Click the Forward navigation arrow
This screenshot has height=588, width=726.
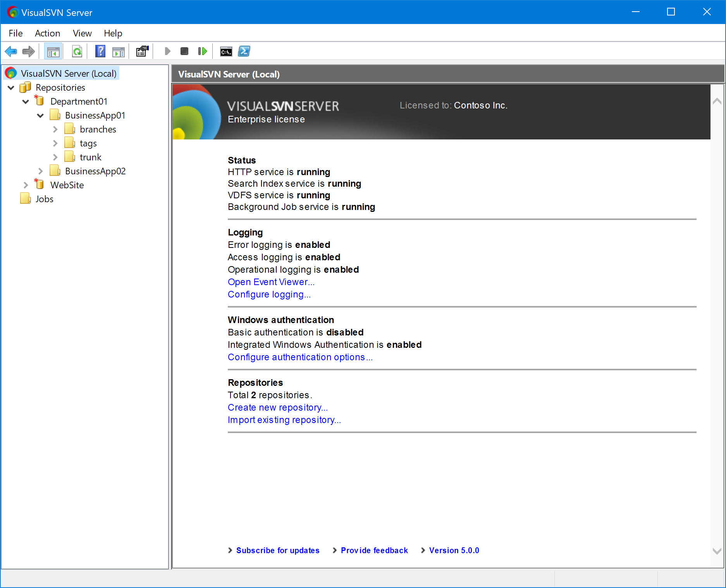(x=28, y=51)
